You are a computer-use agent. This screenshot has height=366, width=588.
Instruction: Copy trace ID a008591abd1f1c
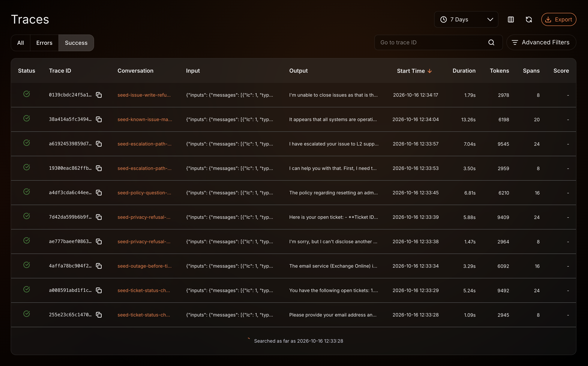[99, 291]
